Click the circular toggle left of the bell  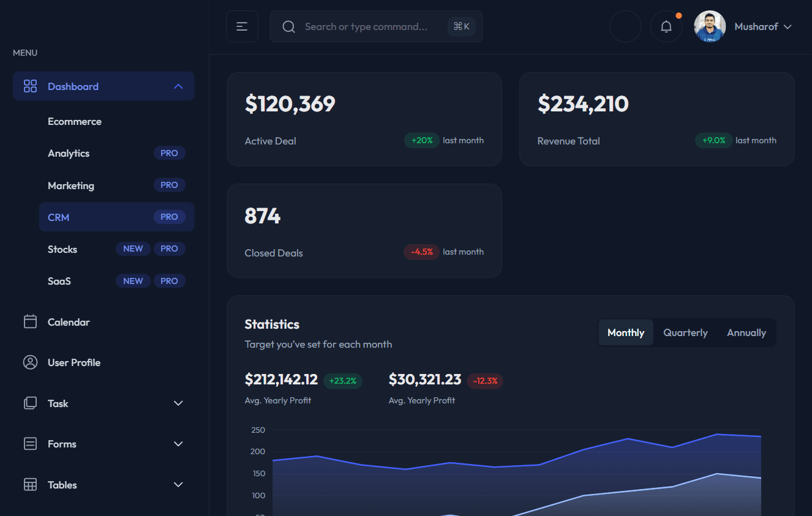(625, 26)
